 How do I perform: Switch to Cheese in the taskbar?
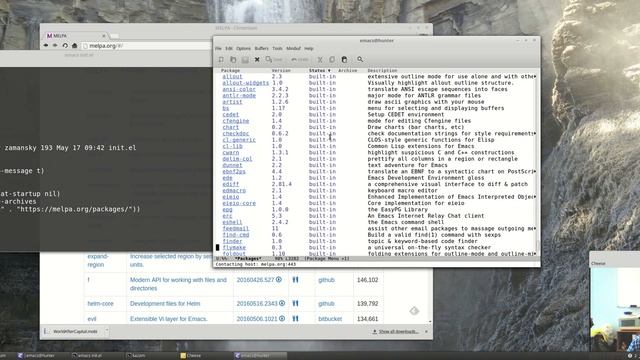[191, 356]
